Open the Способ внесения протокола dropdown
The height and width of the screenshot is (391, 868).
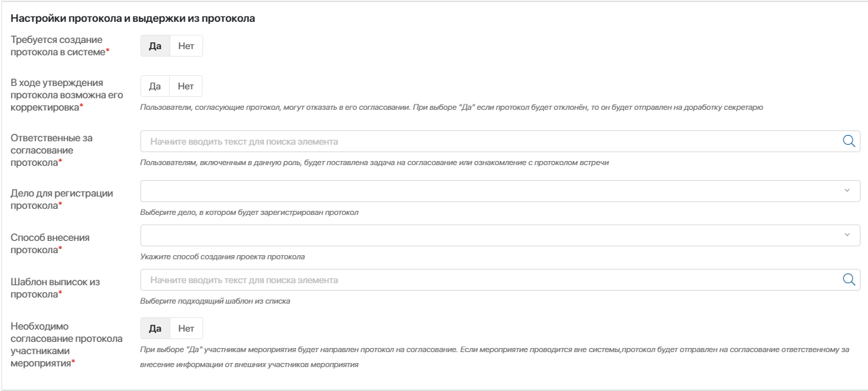(491, 235)
